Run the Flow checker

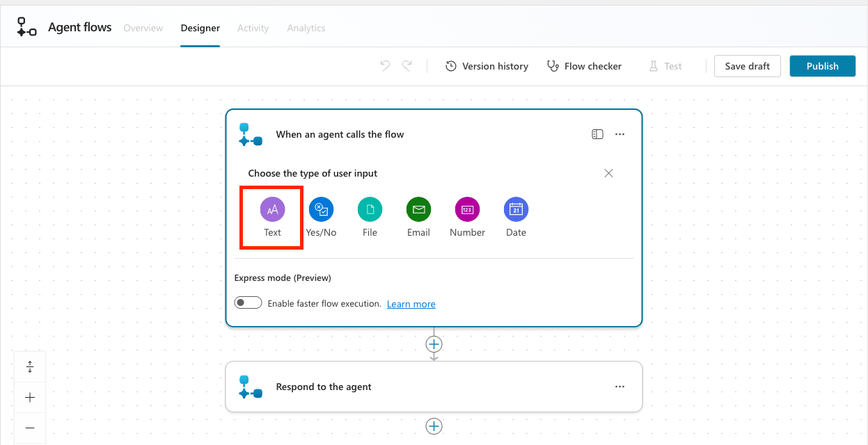(x=584, y=66)
